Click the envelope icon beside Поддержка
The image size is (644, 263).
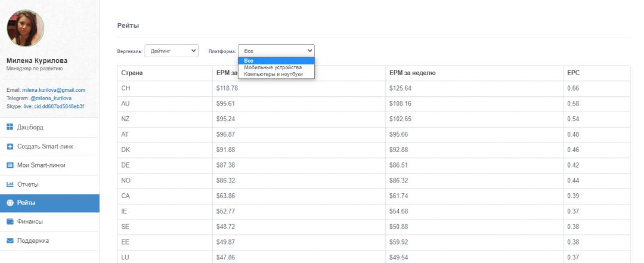tap(10, 241)
